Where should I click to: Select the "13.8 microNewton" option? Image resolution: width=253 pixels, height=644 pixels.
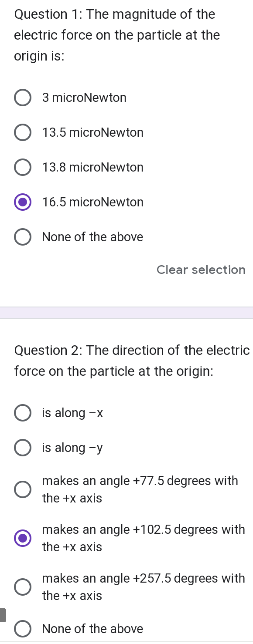coord(23,167)
